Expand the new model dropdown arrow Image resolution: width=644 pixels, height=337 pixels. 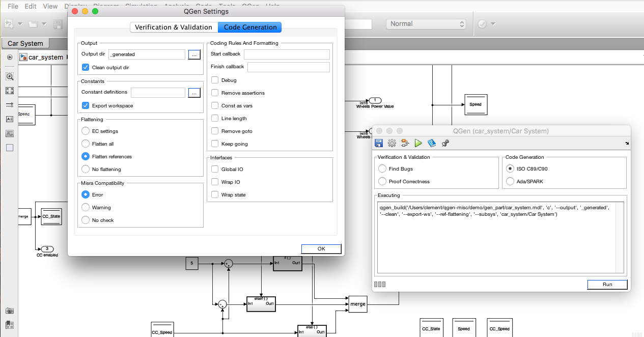tap(20, 24)
